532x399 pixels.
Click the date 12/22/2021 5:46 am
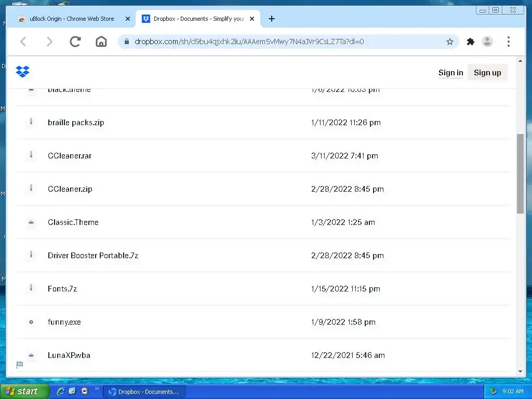click(x=348, y=355)
